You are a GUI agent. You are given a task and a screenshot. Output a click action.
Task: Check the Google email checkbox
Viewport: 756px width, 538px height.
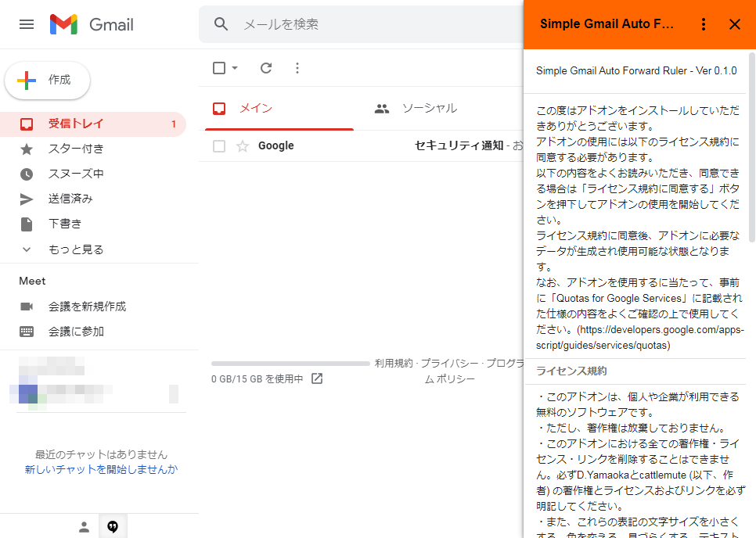click(x=219, y=146)
